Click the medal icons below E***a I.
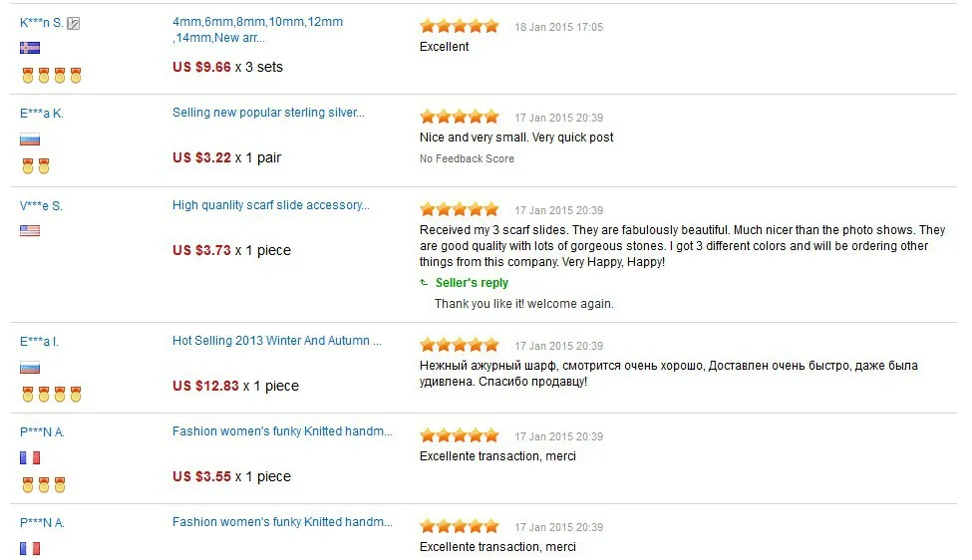This screenshot has width=972, height=560. [x=52, y=394]
